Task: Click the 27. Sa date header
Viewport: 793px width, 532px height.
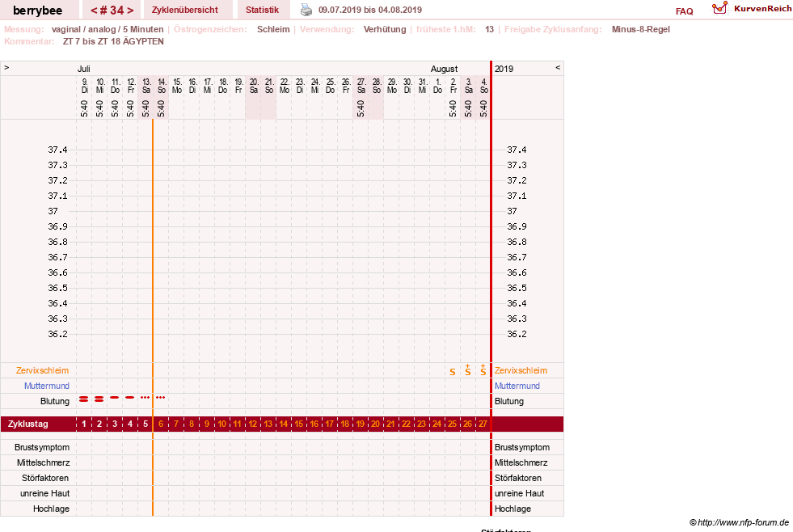Action: 361,86
